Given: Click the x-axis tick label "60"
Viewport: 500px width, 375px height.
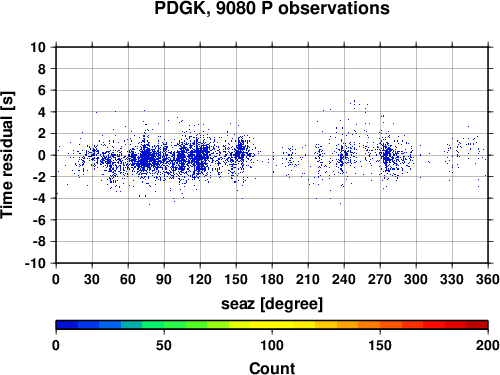Looking at the screenshot, I should (x=128, y=279).
